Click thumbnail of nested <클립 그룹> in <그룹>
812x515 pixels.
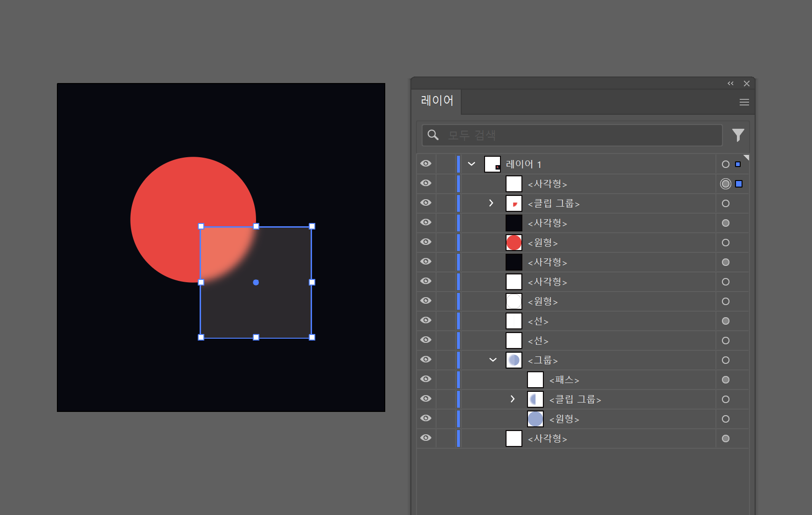535,399
